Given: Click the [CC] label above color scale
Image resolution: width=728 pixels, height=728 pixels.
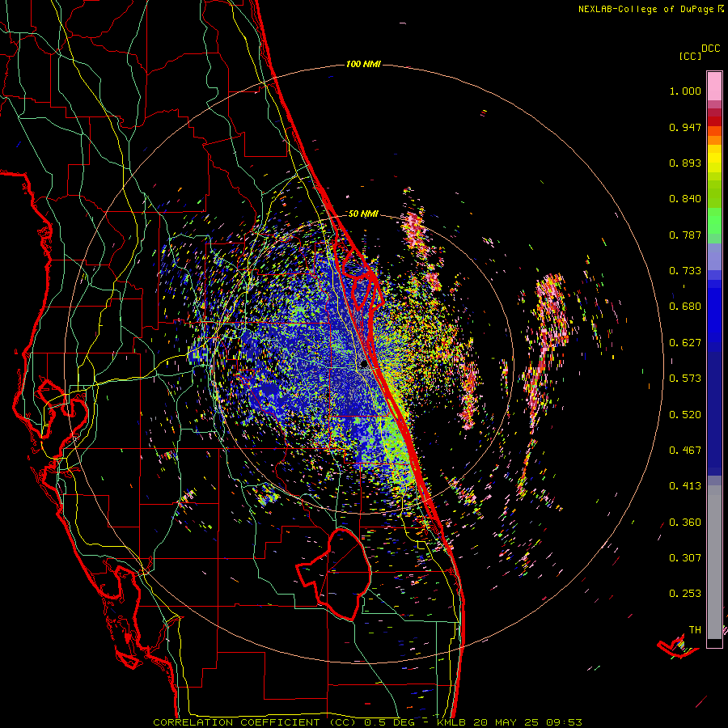Looking at the screenshot, I should tap(690, 56).
